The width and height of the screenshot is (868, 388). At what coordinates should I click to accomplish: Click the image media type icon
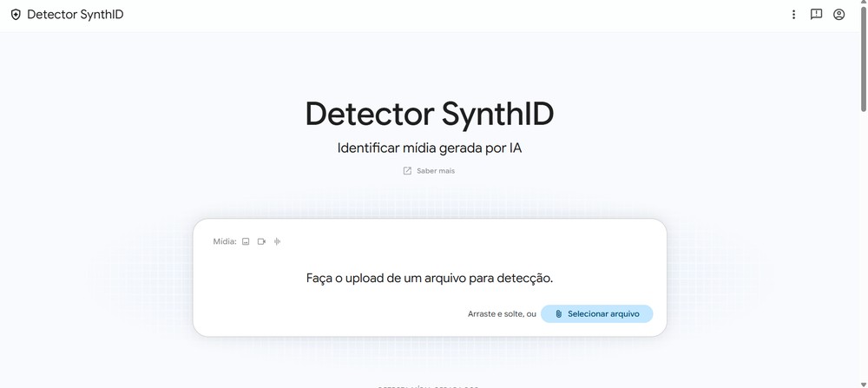(x=246, y=241)
